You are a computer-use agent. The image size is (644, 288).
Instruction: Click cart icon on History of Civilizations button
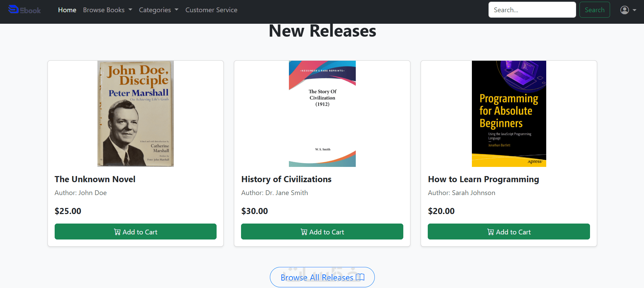(304, 232)
